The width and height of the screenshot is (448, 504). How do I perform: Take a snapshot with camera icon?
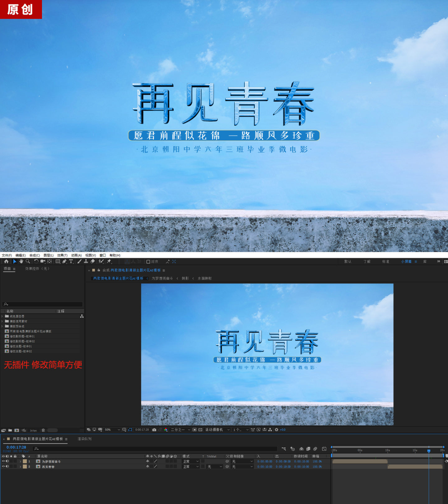(154, 430)
